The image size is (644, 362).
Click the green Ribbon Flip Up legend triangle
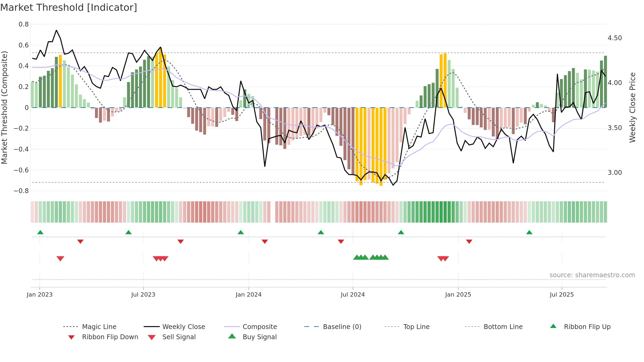[553, 326]
